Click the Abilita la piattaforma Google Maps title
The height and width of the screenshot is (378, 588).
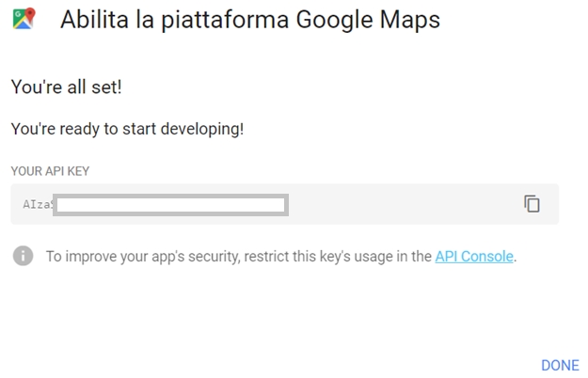tap(249, 19)
